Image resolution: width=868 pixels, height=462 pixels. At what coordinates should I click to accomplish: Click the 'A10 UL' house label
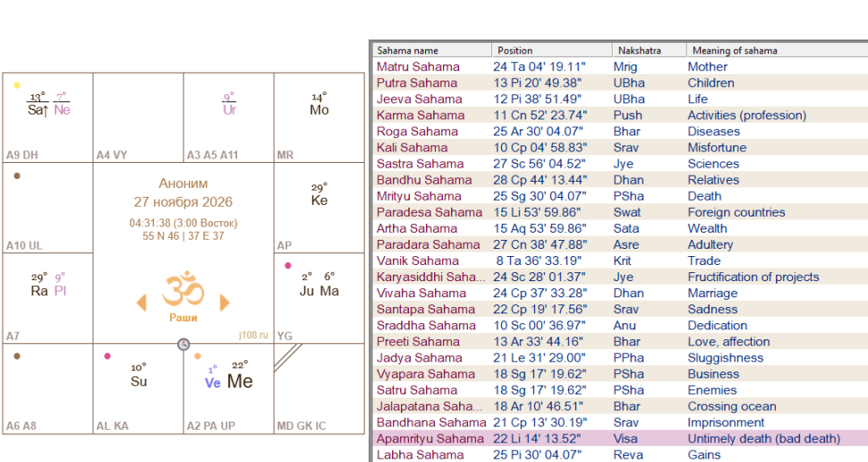24,245
